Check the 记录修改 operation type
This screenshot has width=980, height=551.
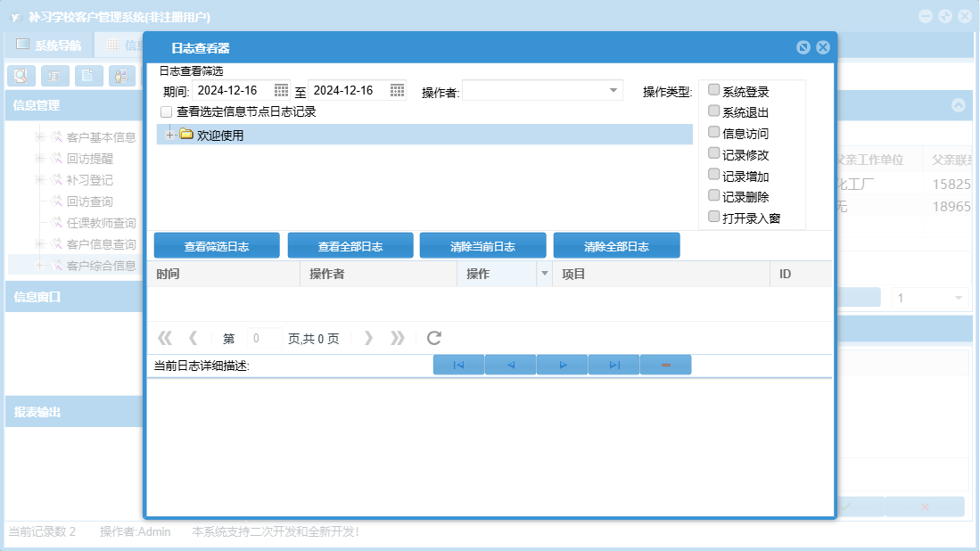point(713,153)
